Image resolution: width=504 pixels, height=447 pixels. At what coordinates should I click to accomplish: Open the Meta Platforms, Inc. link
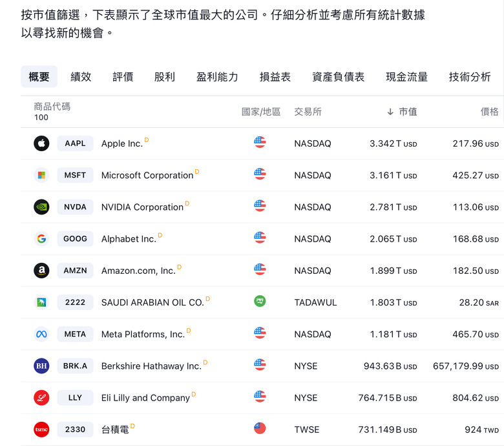click(143, 335)
